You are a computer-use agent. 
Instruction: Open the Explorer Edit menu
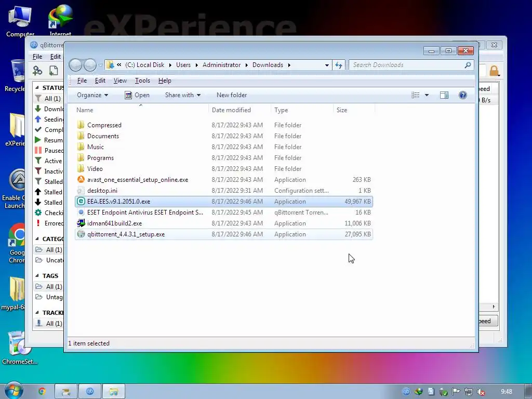pos(100,81)
